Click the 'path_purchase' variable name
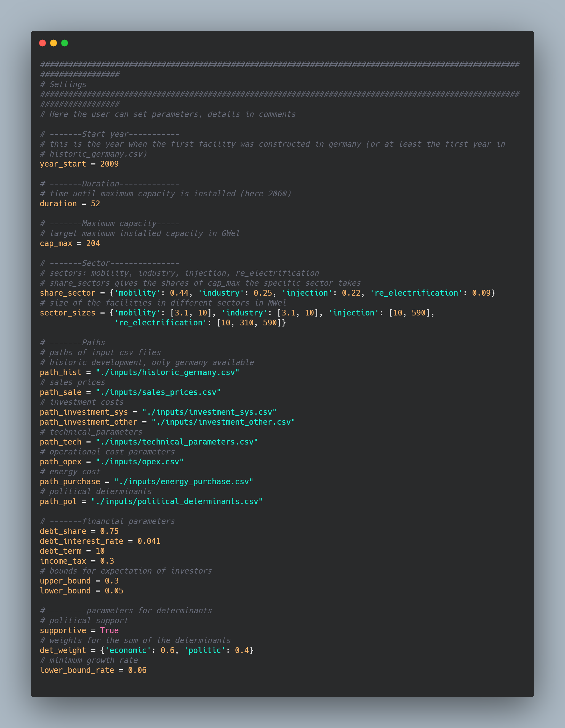This screenshot has width=565, height=728. pyautogui.click(x=70, y=482)
